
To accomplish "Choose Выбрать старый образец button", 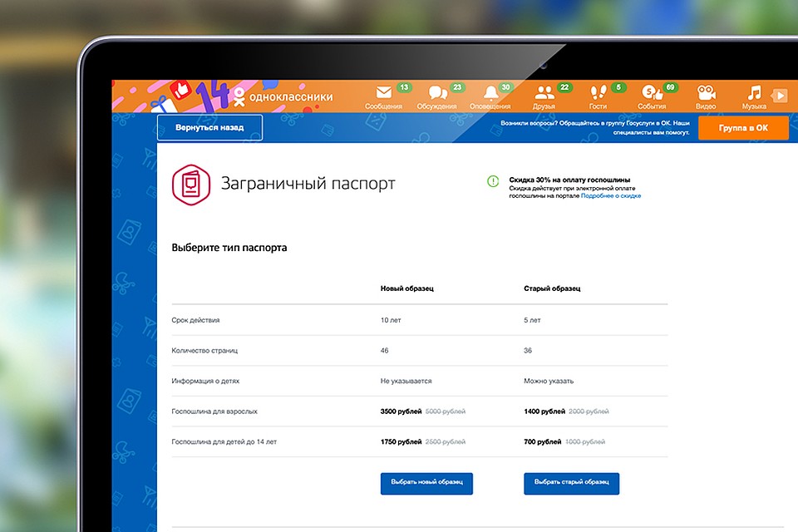I will coord(572,483).
